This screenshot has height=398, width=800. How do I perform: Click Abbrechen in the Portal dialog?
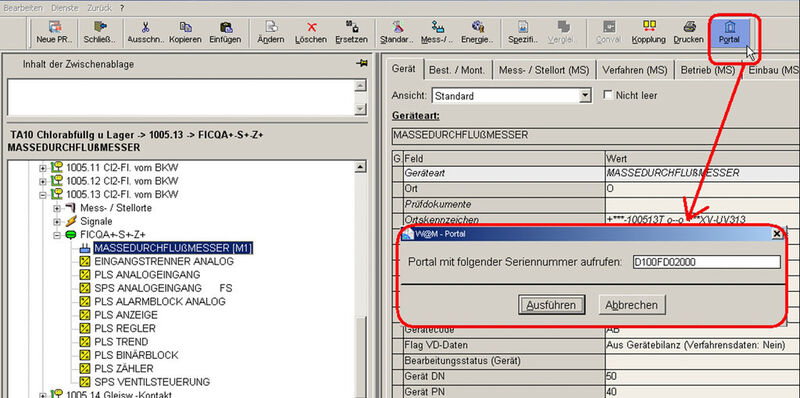tap(632, 305)
